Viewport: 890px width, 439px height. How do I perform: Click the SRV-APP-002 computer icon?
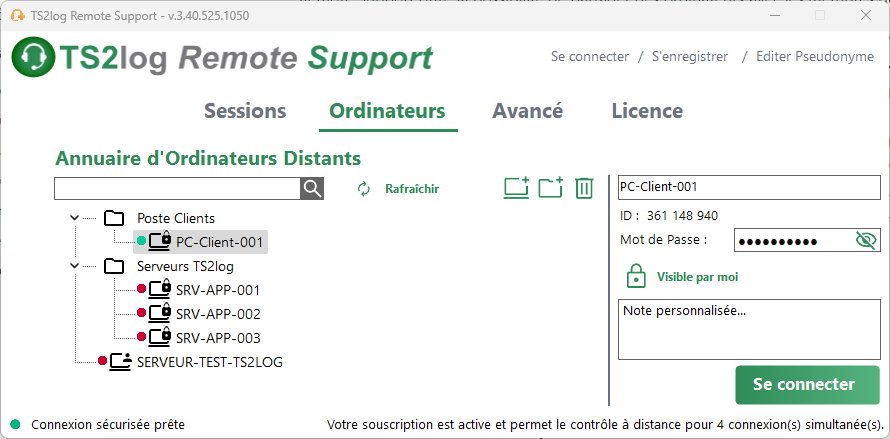pos(160,314)
